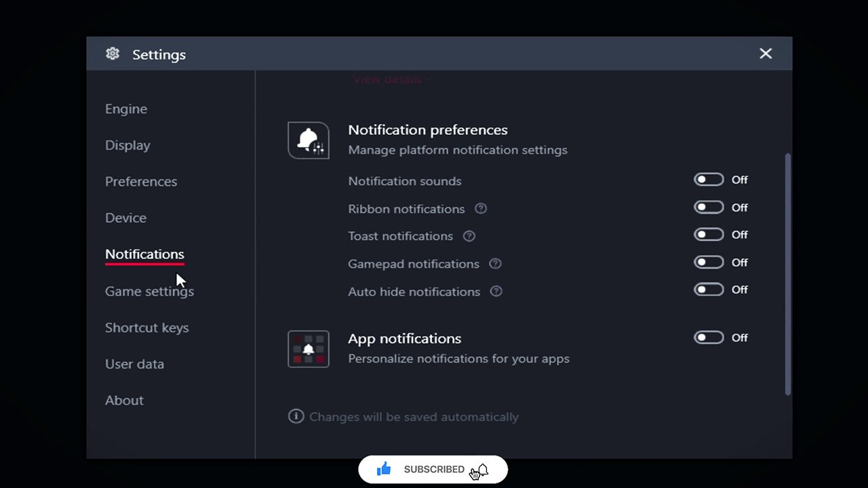Click the Settings gear icon in title bar
This screenshot has width=868, height=488.
pyautogui.click(x=113, y=54)
